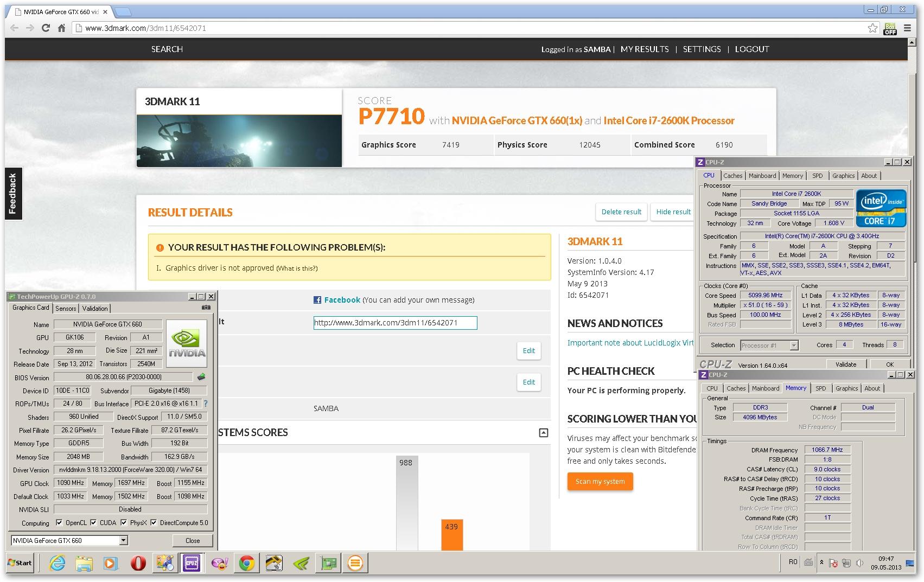This screenshot has height=582, width=924.
Task: Click the Hide result button
Action: [x=673, y=212]
